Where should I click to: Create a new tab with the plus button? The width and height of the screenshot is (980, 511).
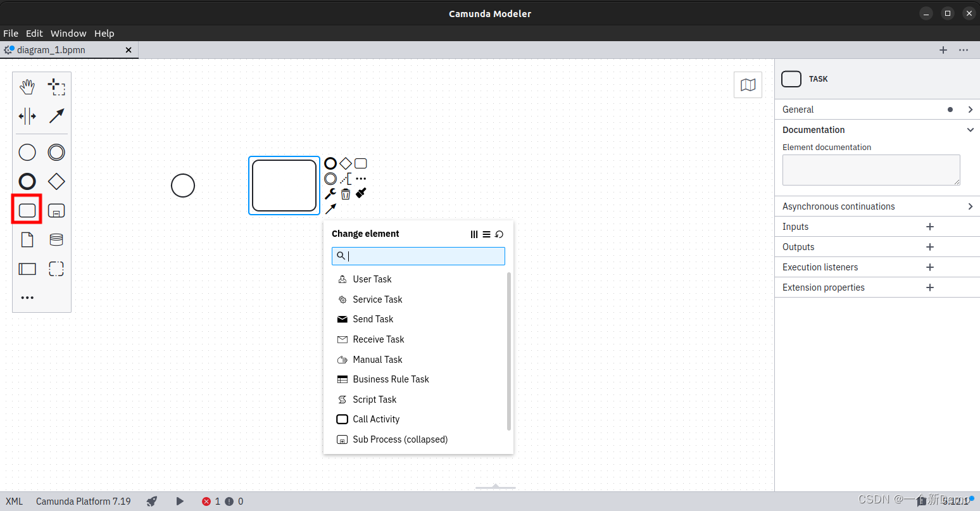click(943, 50)
